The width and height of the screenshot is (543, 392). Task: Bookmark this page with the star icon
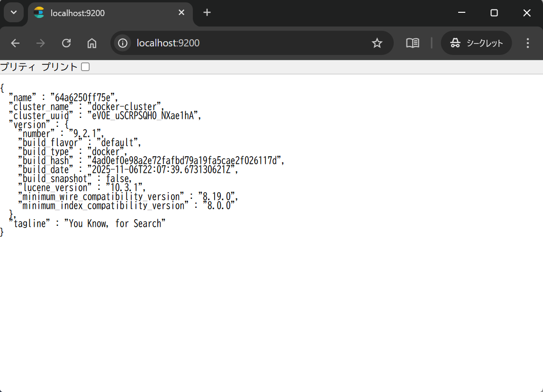pyautogui.click(x=377, y=43)
